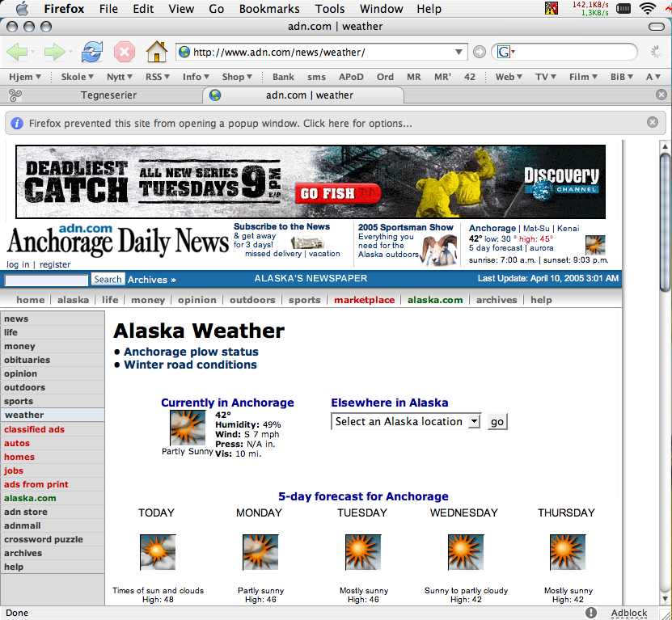
Task: Click the site search input field
Action: (x=46, y=280)
